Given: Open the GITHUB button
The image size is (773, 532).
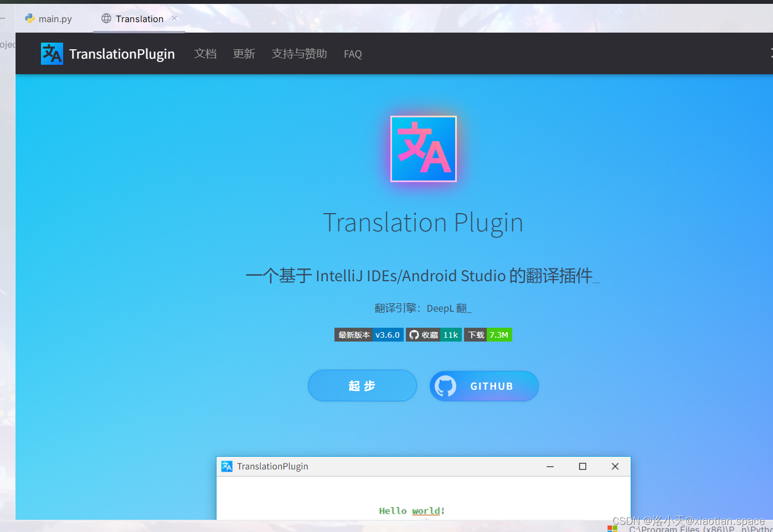Looking at the screenshot, I should [484, 386].
